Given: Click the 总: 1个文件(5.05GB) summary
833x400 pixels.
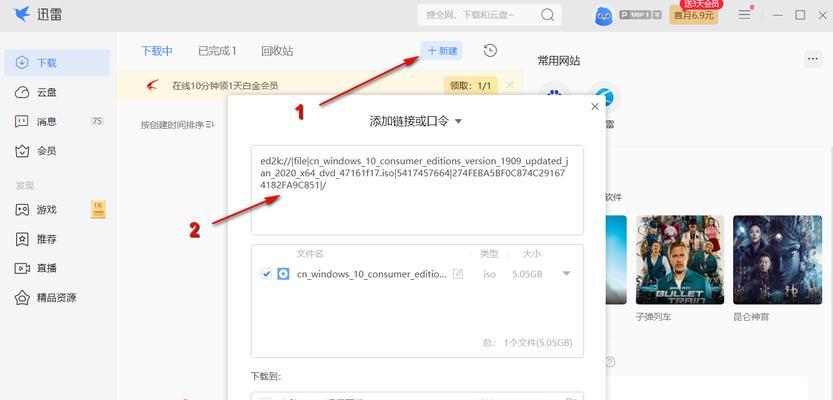Looking at the screenshot, I should (x=528, y=343).
